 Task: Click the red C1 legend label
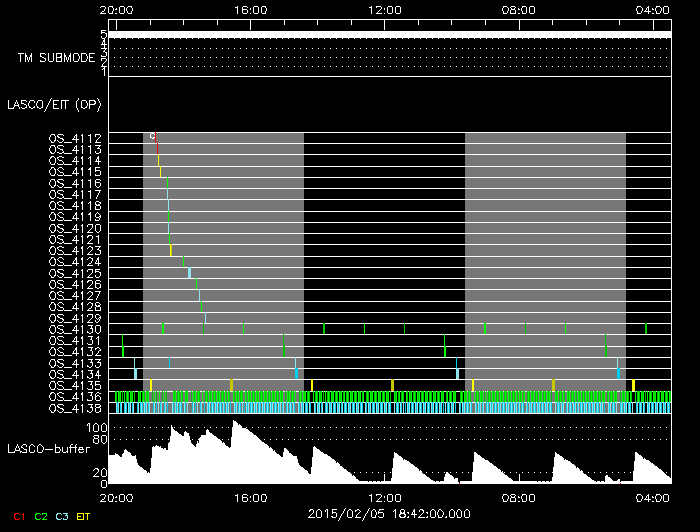click(x=19, y=516)
